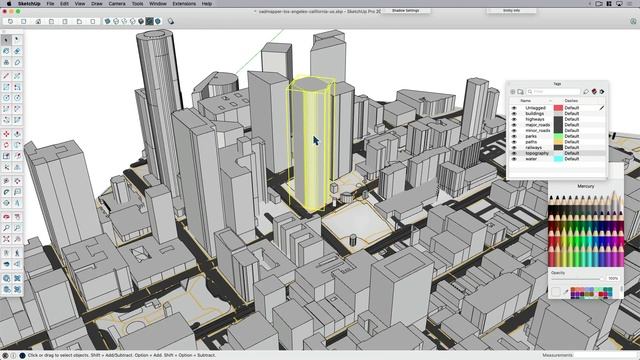Screen dimensions: 640x360
Task: Open the Camera menu
Action: click(x=117, y=4)
